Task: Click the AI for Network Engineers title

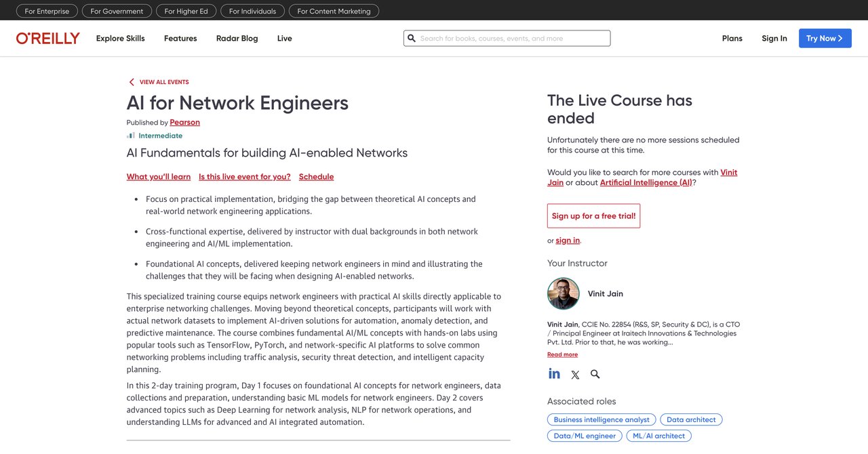Action: click(237, 103)
